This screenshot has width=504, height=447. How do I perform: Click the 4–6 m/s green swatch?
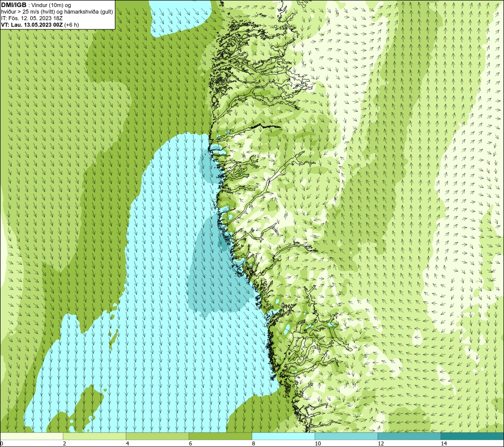pos(157,436)
